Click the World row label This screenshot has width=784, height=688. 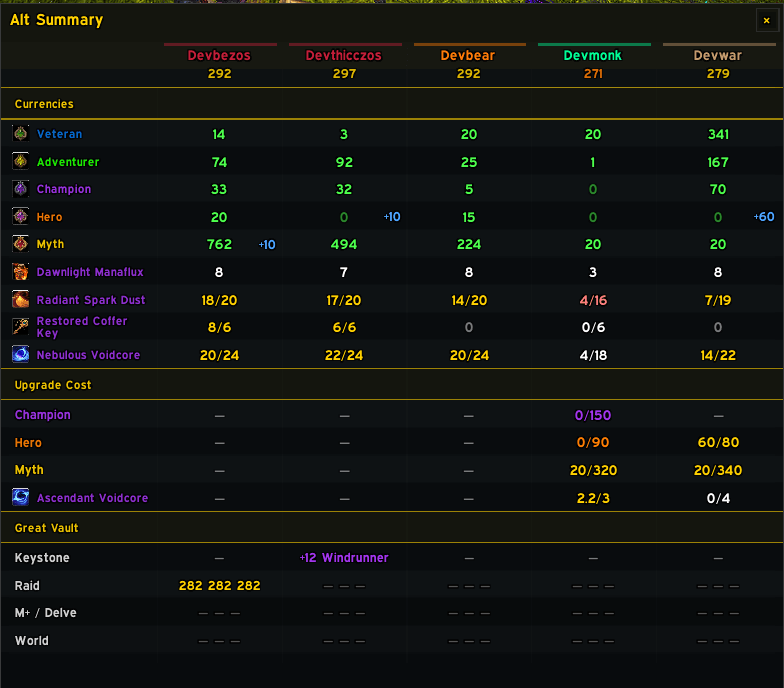point(32,640)
